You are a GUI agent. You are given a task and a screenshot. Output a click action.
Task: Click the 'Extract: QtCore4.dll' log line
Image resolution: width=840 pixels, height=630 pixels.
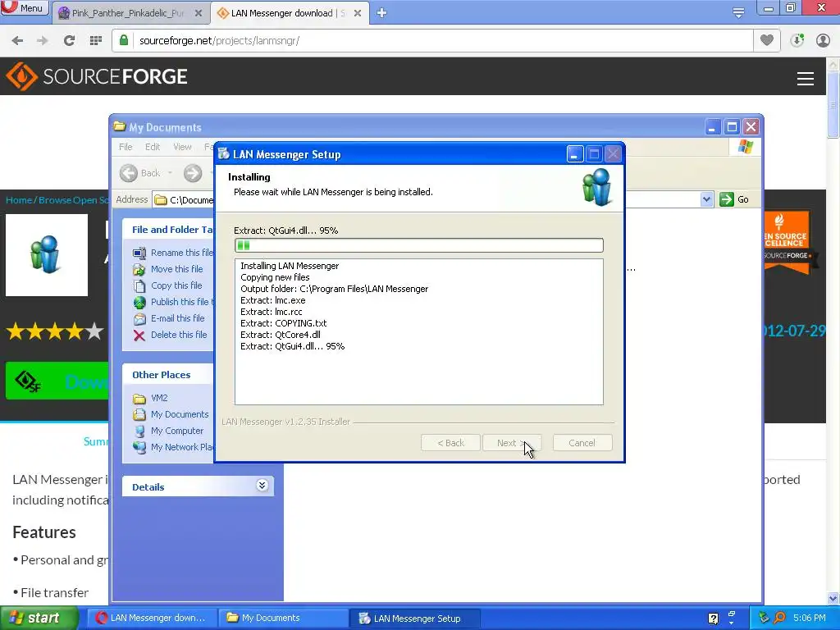281,335
